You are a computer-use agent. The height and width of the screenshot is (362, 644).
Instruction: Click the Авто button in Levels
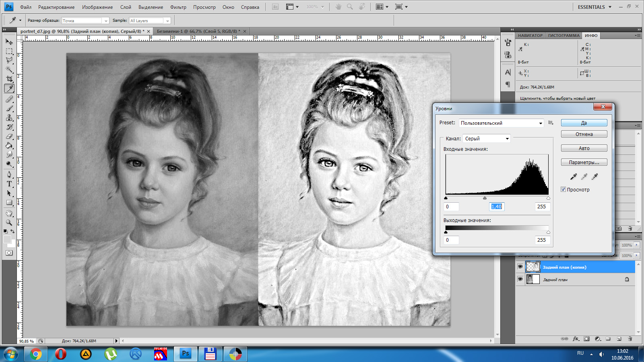tap(584, 148)
